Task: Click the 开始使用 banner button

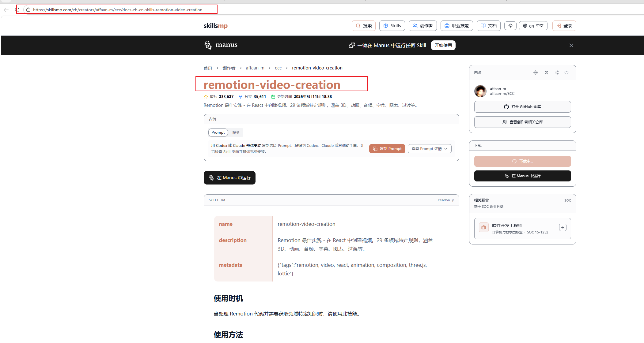Action: click(443, 45)
